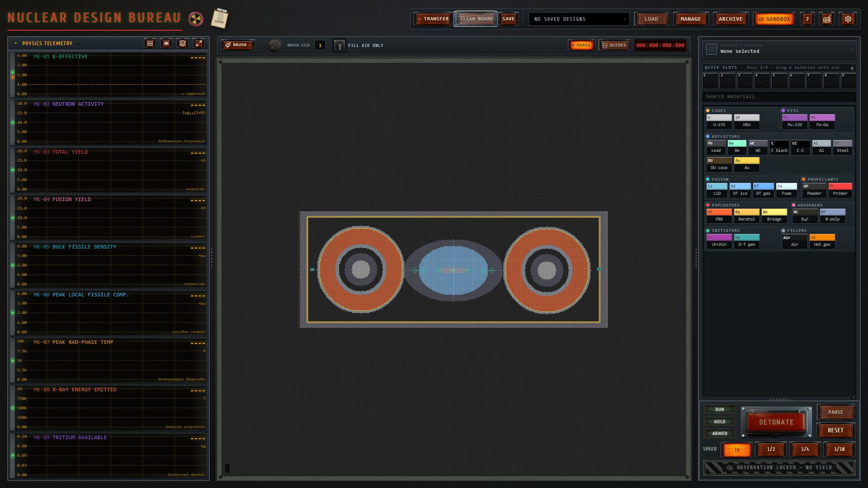Click the grid layout icon in Physics Telemetry
The image size is (868, 488).
tap(150, 43)
